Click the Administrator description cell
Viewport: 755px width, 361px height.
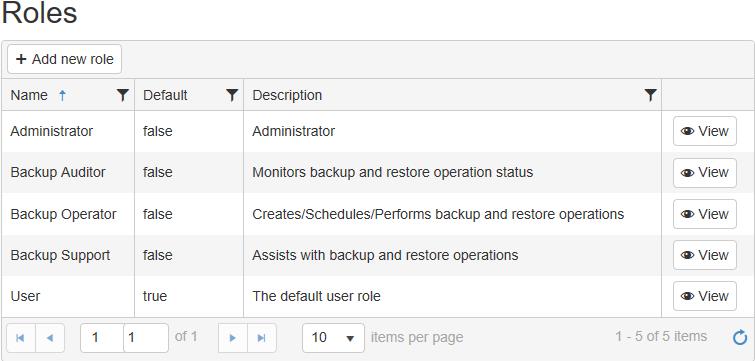click(453, 131)
